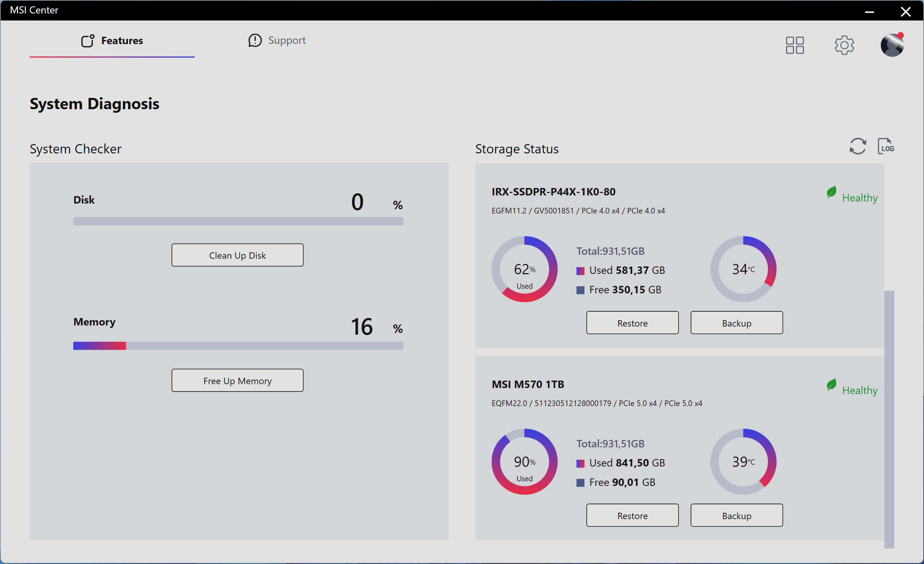Click the Storage Status label
The width and height of the screenshot is (924, 564).
[517, 149]
